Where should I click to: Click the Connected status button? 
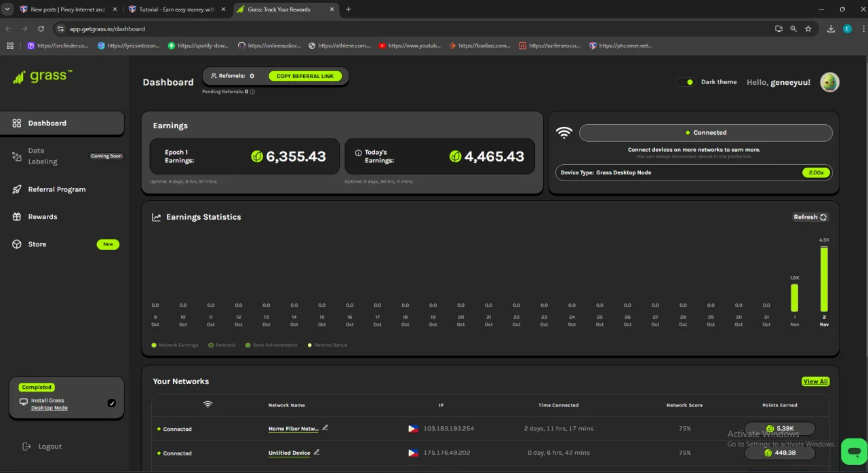pyautogui.click(x=705, y=132)
